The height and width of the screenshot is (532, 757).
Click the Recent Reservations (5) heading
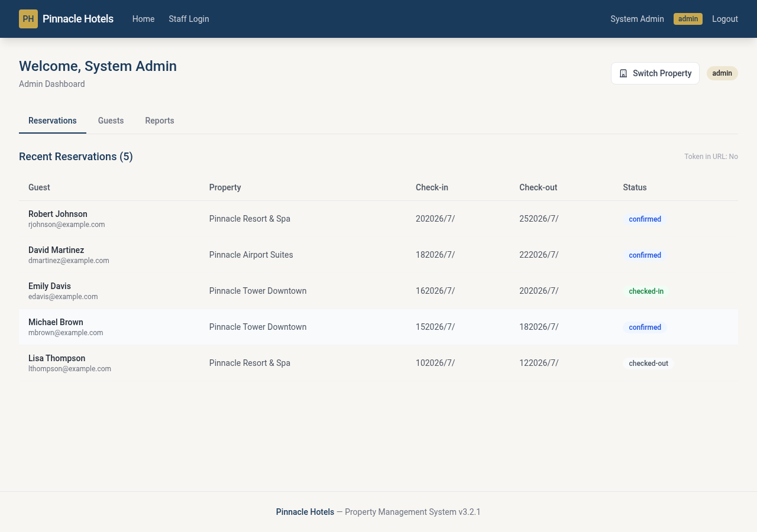click(76, 157)
